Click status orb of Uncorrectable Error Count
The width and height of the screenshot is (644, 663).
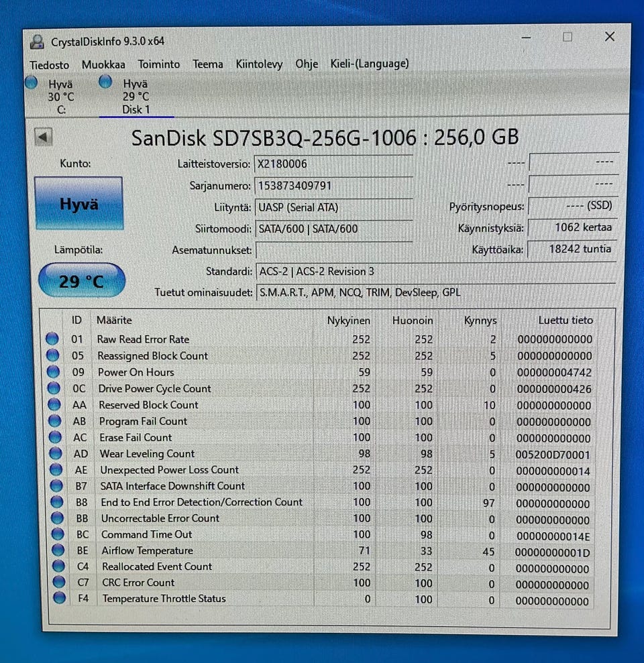57,518
